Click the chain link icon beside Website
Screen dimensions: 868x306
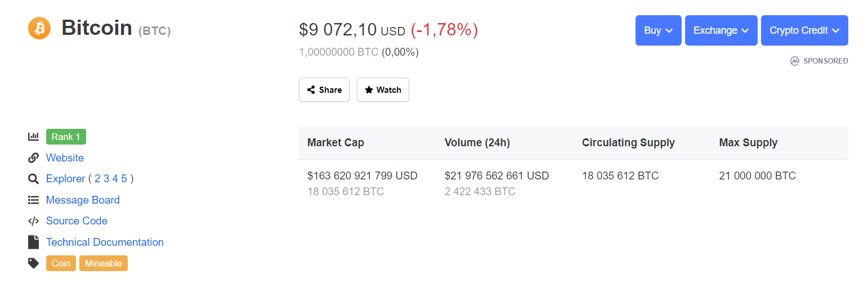tap(33, 158)
